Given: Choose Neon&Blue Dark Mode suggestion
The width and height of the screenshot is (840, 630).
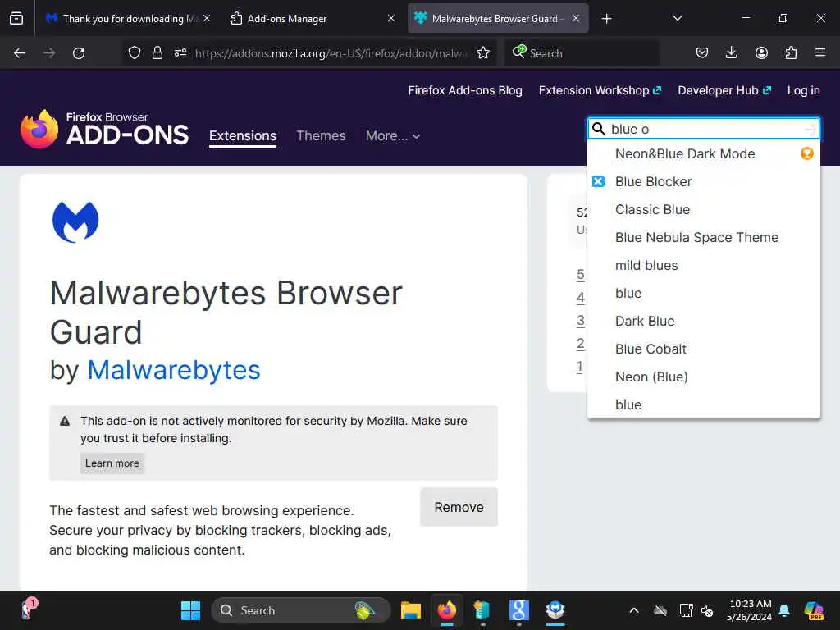Looking at the screenshot, I should pyautogui.click(x=704, y=153).
